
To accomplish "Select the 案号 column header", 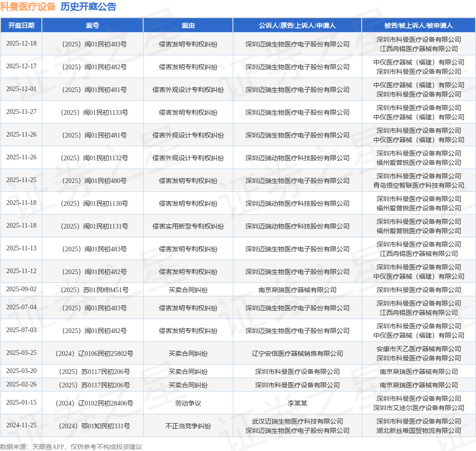I will [93, 26].
